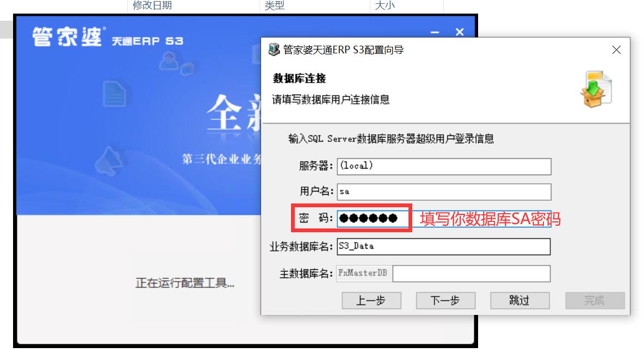
Task: Close the 管家婆 installer window
Action: click(460, 32)
